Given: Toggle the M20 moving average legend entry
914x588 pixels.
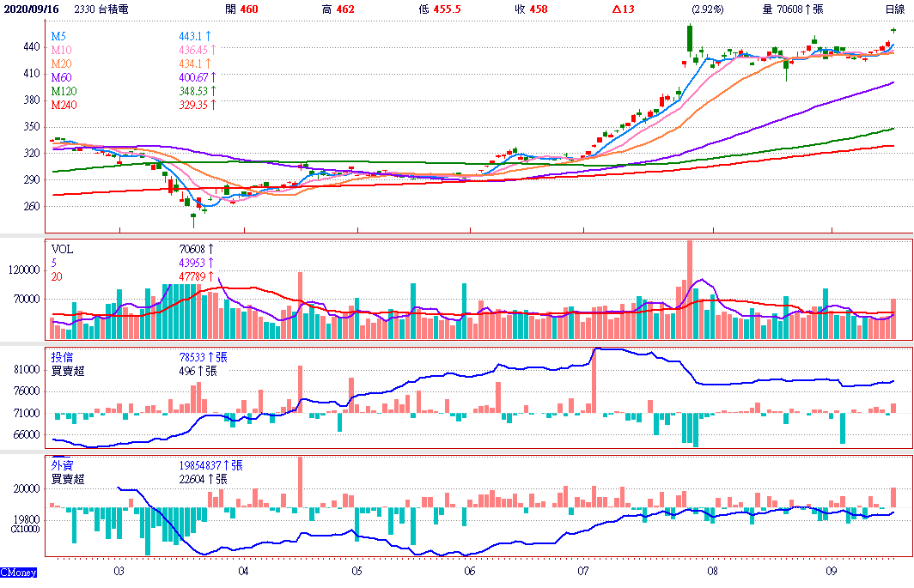Looking at the screenshot, I should [61, 64].
